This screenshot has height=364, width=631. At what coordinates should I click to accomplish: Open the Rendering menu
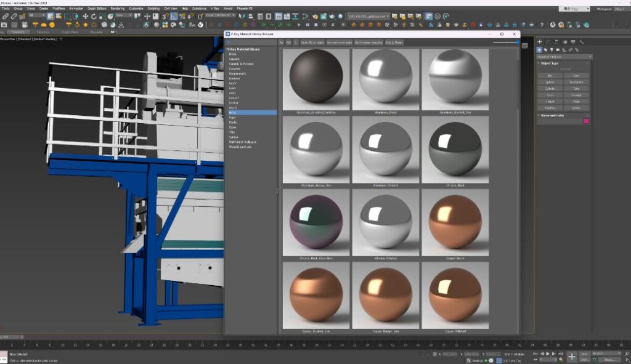tap(117, 9)
